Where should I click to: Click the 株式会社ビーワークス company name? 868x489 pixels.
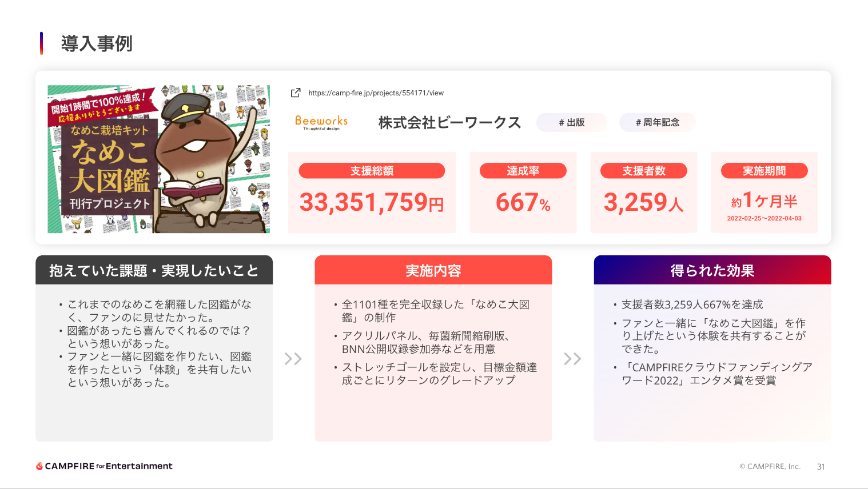pos(449,122)
